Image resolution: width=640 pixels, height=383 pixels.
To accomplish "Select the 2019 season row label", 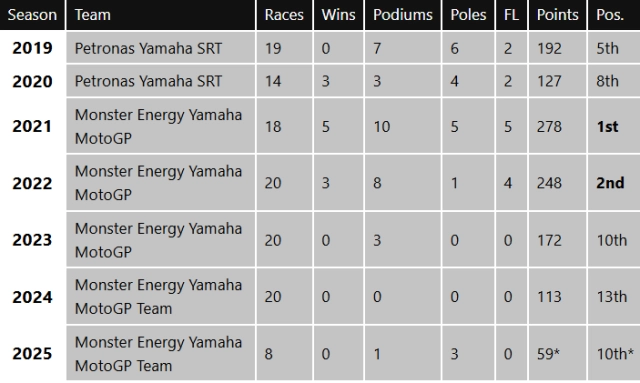I will click(32, 48).
